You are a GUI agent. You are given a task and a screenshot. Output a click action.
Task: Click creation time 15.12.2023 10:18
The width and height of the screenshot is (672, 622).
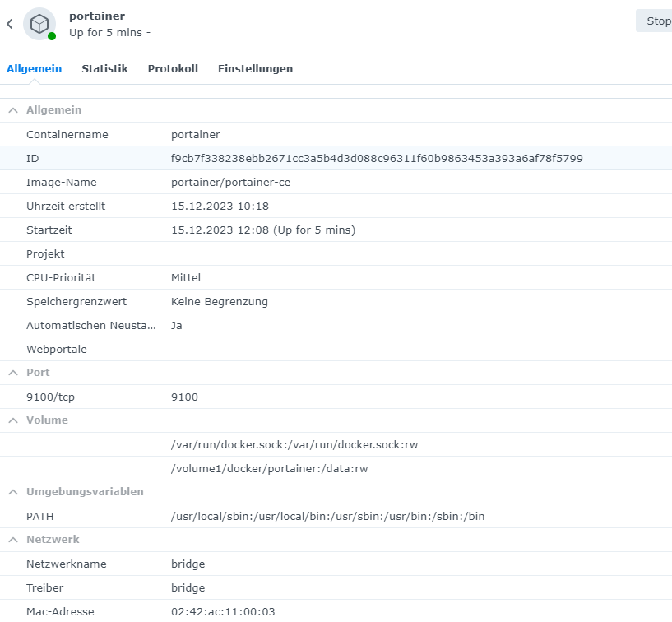tap(220, 207)
